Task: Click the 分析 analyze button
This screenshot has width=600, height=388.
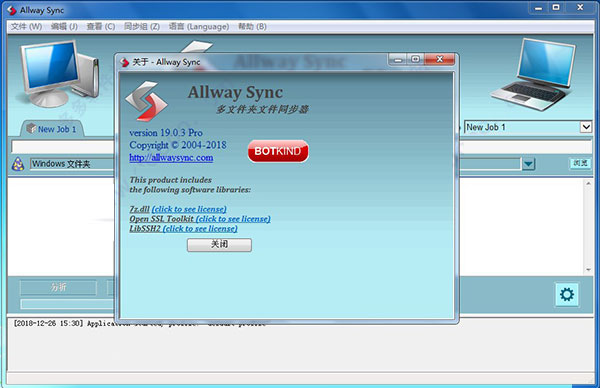Action: [59, 287]
